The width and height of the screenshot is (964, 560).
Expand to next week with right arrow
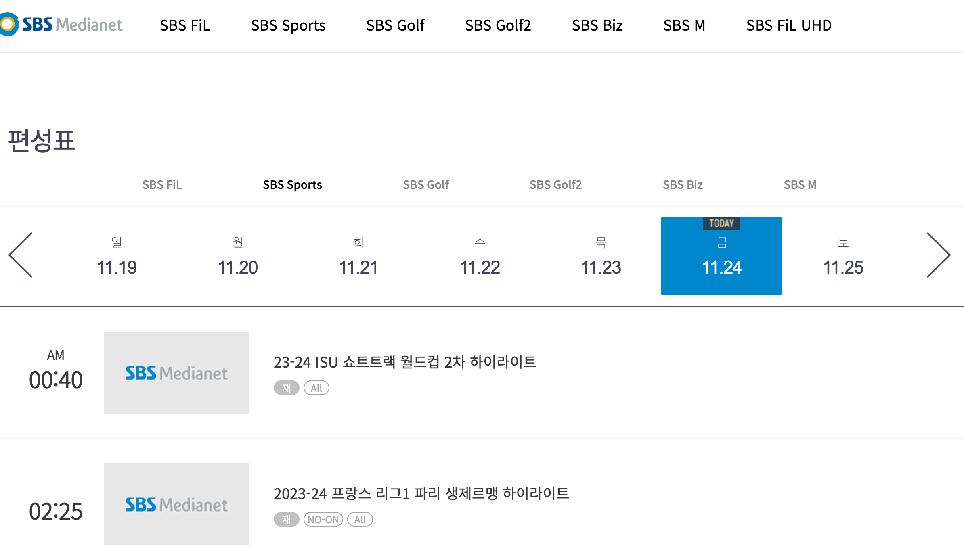[941, 255]
